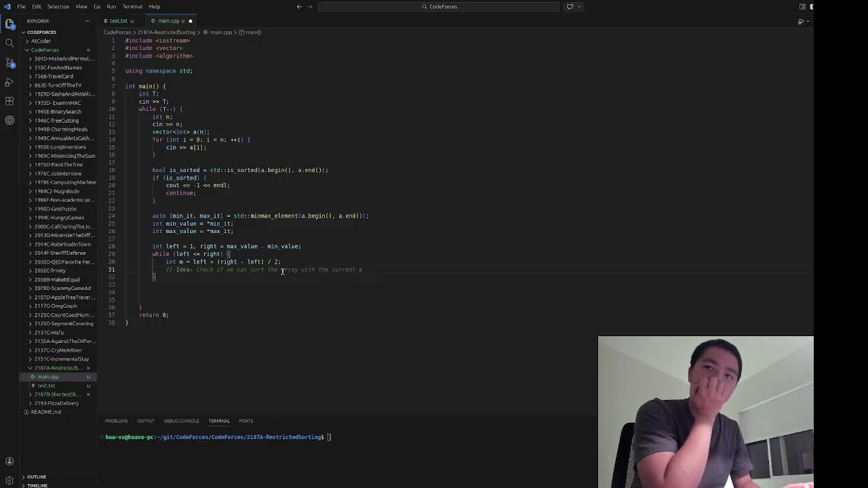Click 2187A-RestrictedSorting breadcrumb segment
Image resolution: width=868 pixels, height=488 pixels.
pyautogui.click(x=166, y=33)
